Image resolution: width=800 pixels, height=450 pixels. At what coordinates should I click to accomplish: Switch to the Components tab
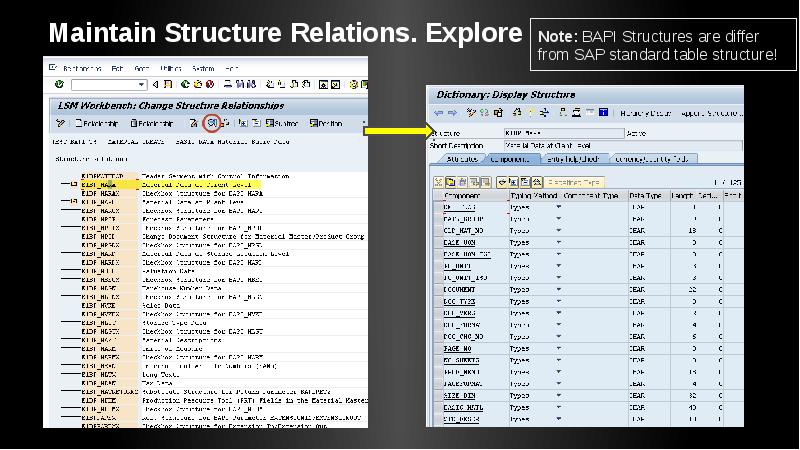(510, 159)
